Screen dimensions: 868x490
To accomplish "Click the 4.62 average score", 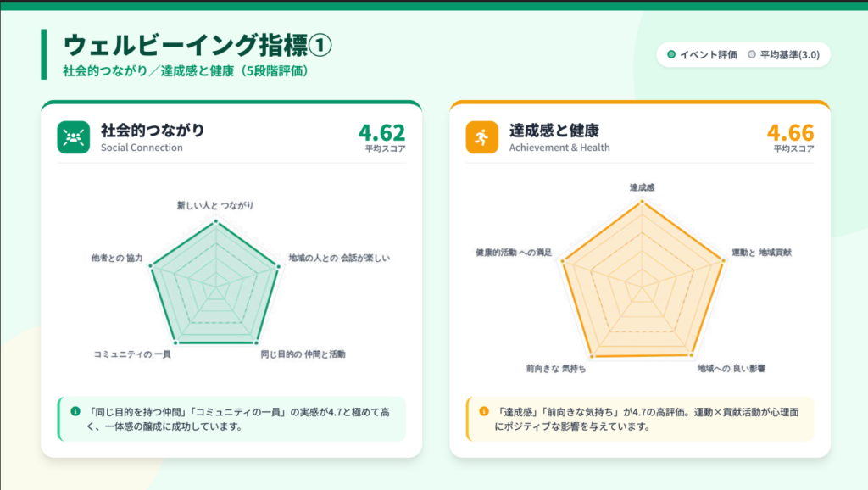I will (x=381, y=133).
